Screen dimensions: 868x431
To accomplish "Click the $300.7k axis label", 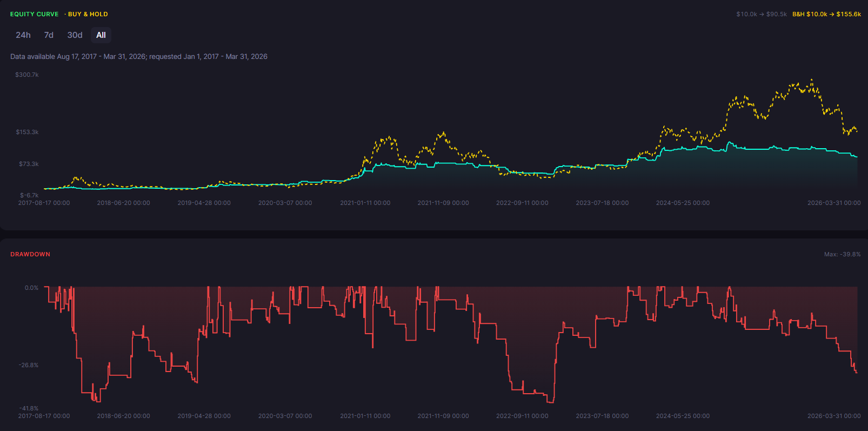I will (x=27, y=75).
